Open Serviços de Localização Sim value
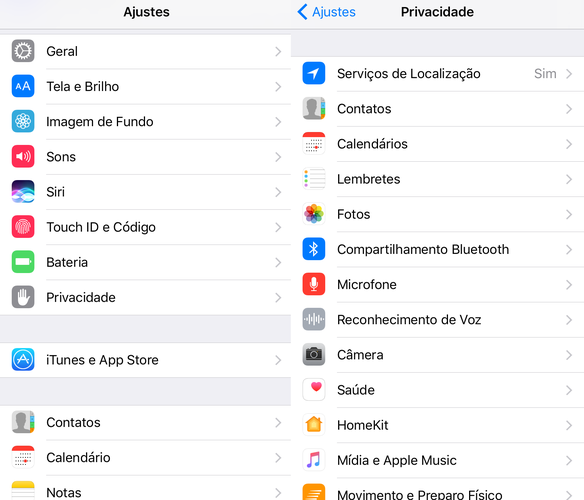 pos(545,74)
